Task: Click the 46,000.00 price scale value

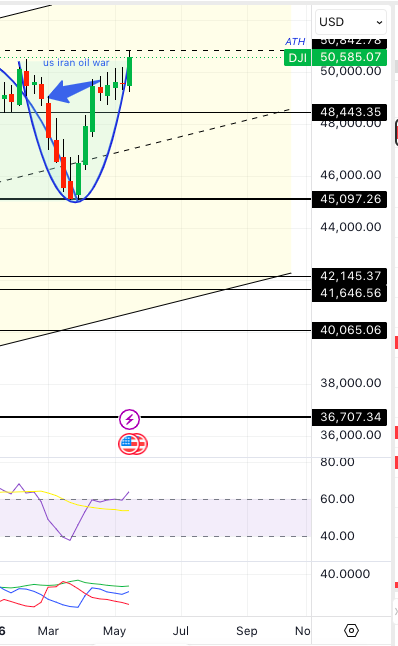Action: coord(351,175)
